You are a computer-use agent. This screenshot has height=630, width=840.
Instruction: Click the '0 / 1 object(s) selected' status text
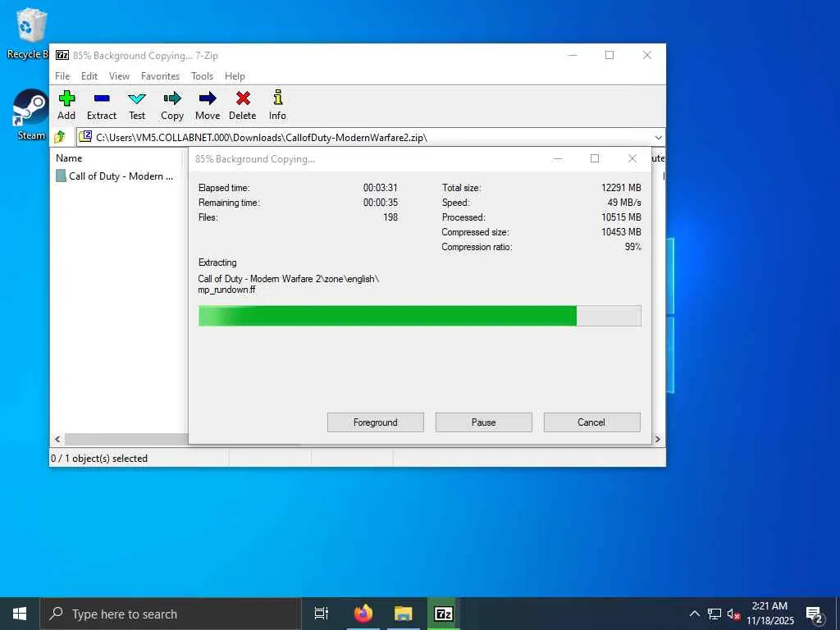click(99, 459)
